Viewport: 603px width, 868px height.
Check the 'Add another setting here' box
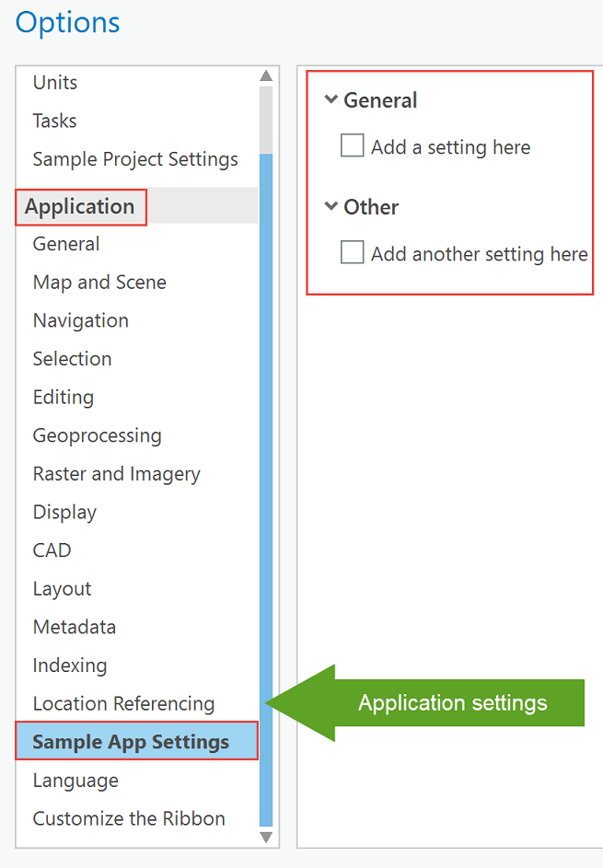coord(353,253)
